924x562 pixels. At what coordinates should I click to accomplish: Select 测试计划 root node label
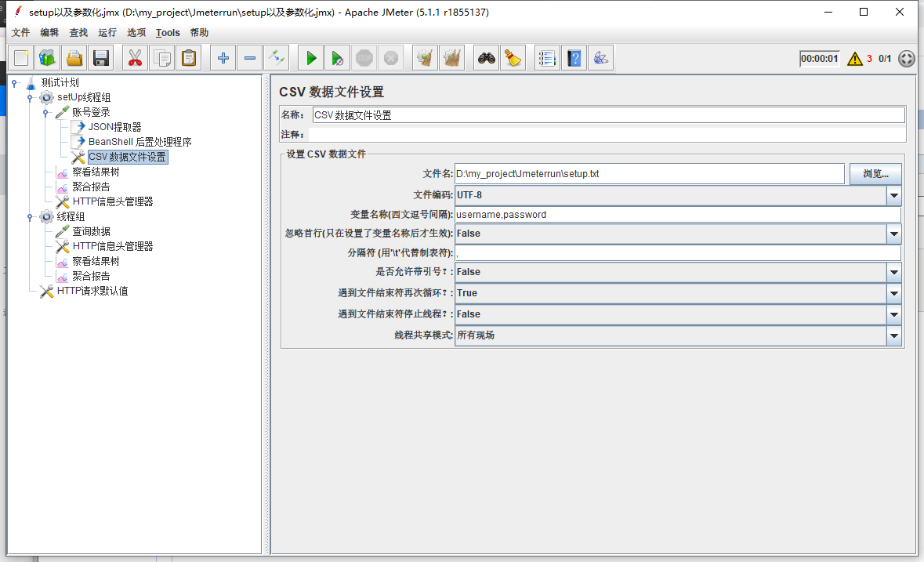60,82
